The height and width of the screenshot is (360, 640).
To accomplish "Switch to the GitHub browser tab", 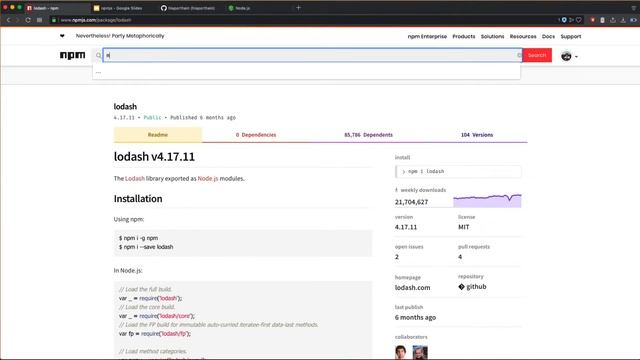I will pyautogui.click(x=191, y=8).
